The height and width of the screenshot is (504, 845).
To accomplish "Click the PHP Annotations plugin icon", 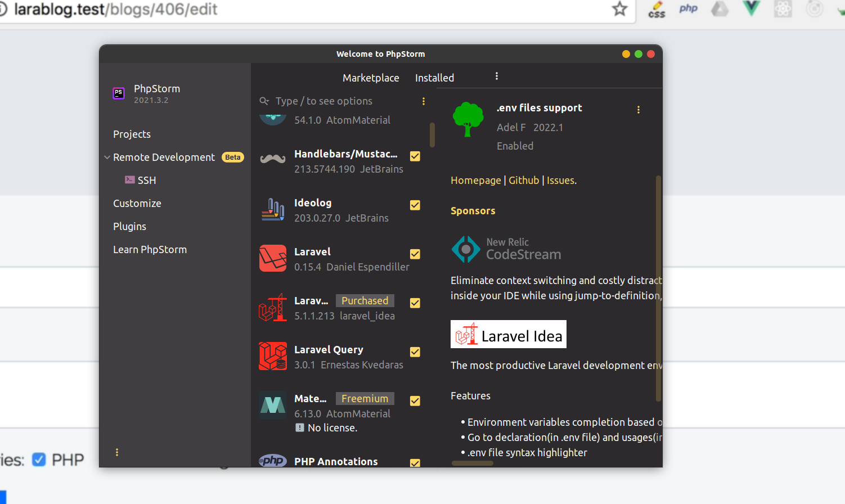I will (x=273, y=461).
